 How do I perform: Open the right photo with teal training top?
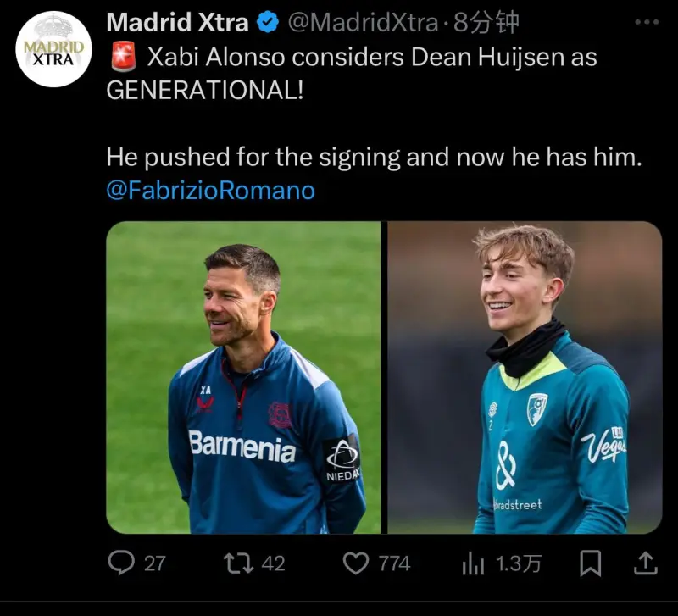click(x=525, y=377)
